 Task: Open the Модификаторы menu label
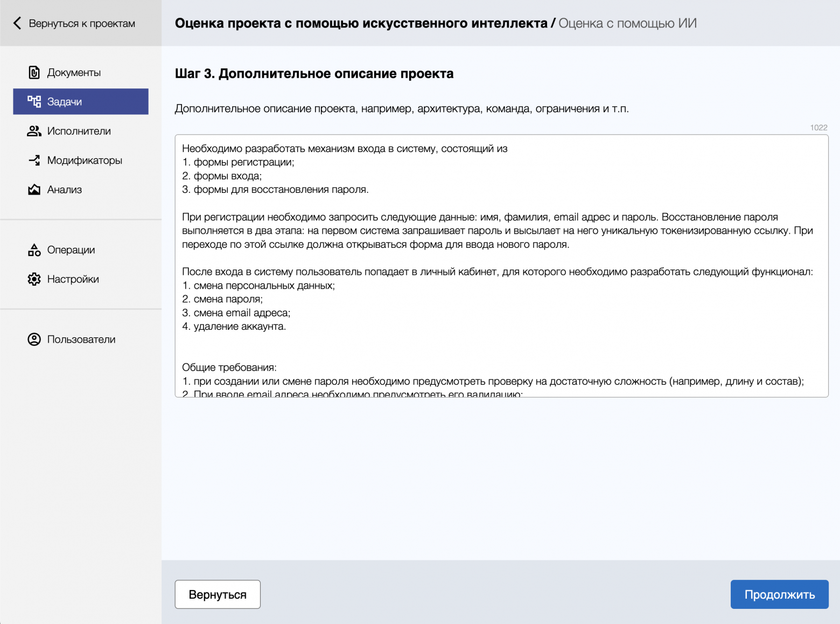(85, 161)
